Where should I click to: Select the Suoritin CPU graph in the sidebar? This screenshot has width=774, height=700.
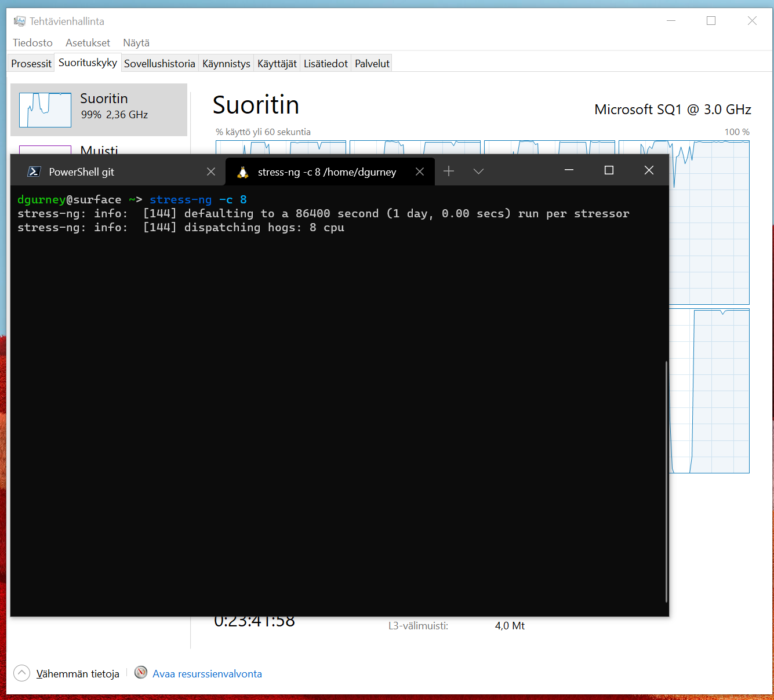99,110
